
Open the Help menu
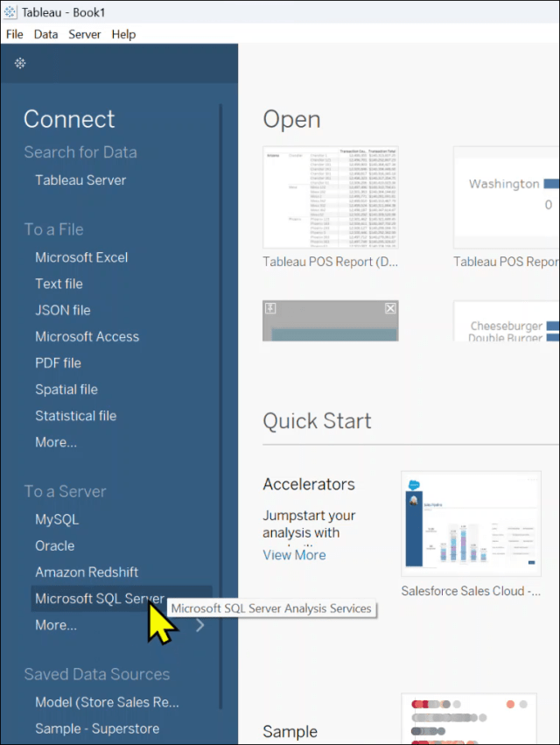coord(123,34)
